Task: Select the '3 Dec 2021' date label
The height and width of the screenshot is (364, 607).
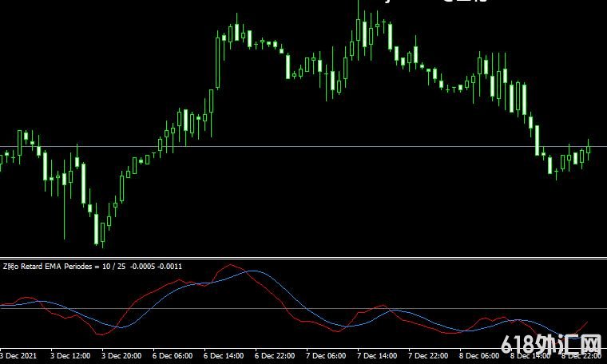Action: point(18,355)
